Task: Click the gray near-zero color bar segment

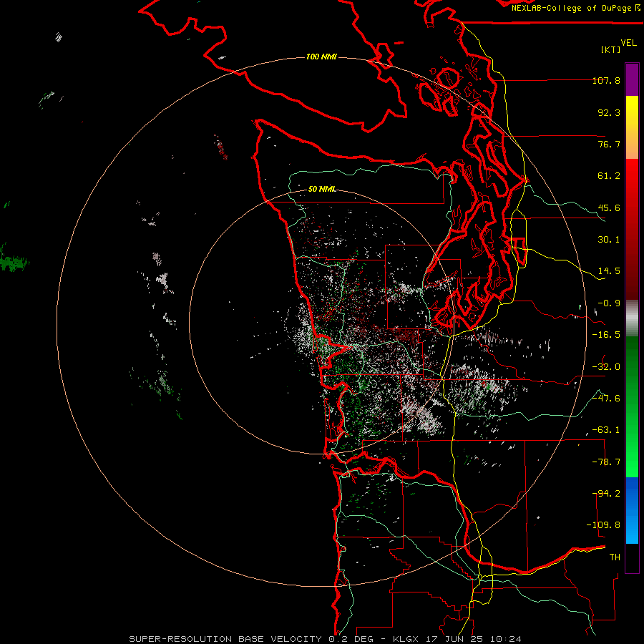Action: point(632,318)
